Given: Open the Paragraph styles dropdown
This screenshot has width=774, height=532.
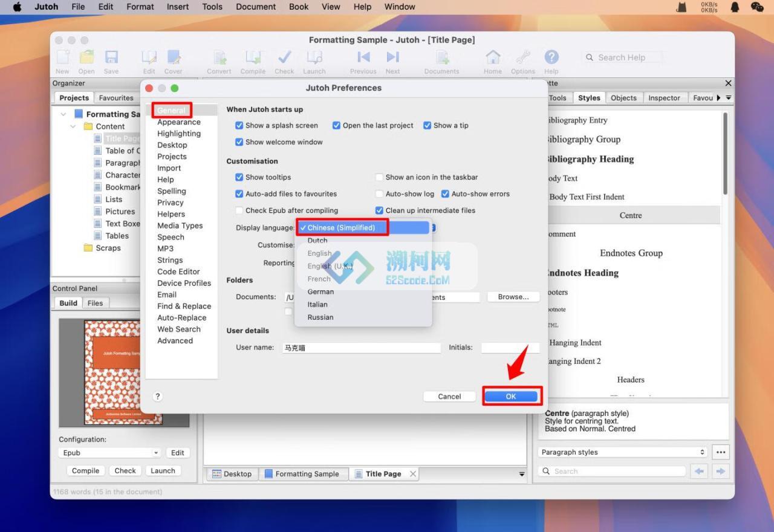Looking at the screenshot, I should pos(623,452).
